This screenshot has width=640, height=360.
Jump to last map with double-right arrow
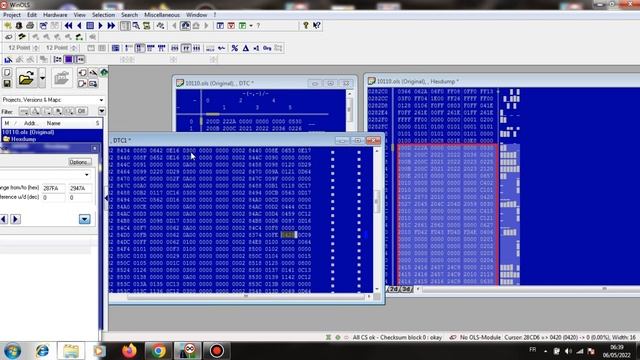111,26
